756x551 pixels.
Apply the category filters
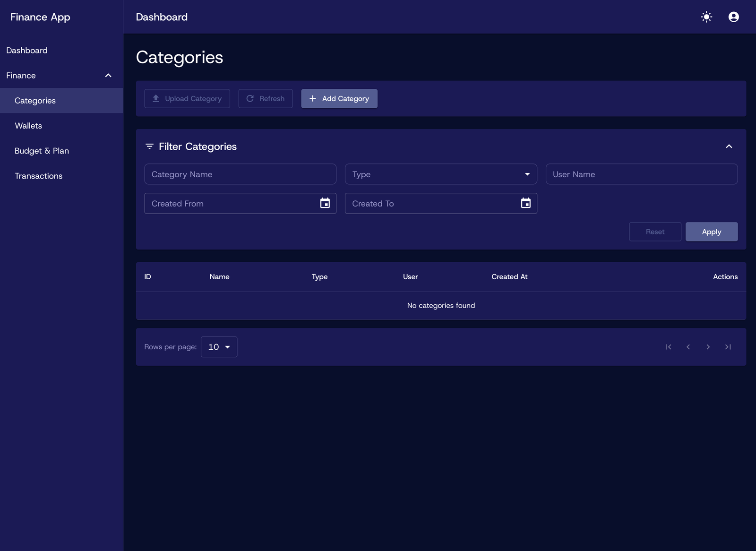pyautogui.click(x=711, y=232)
